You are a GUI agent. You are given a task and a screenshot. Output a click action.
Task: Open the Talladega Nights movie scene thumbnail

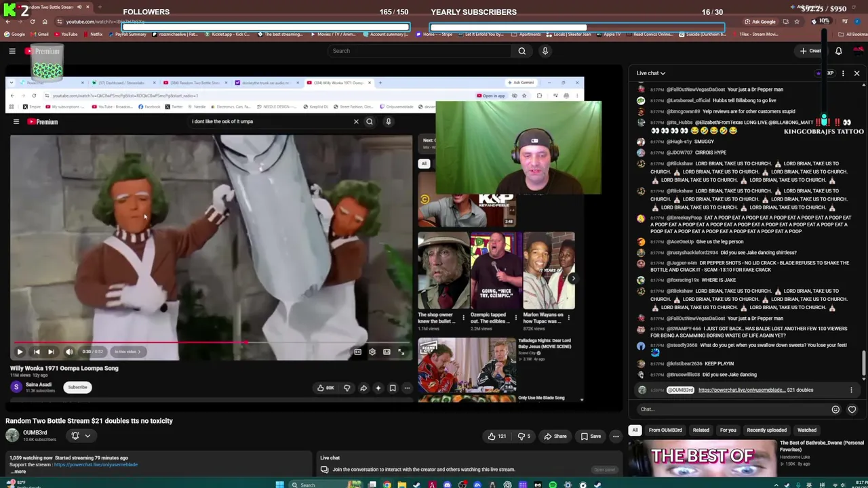467,365
